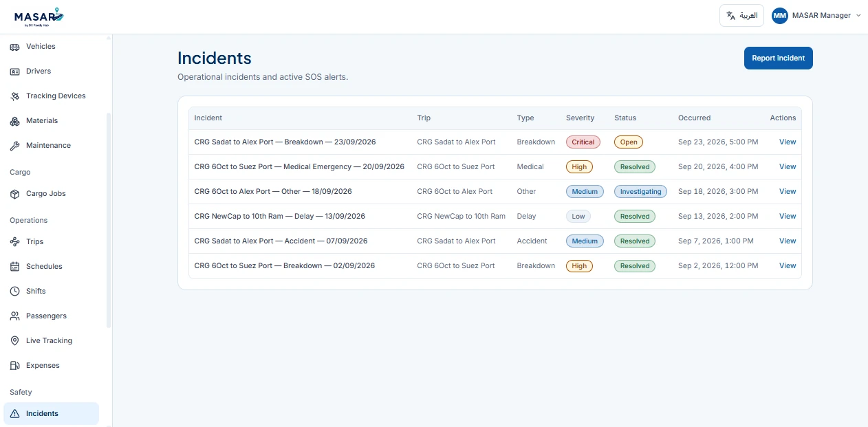Click the Type column header
This screenshot has width=868, height=427.
525,118
